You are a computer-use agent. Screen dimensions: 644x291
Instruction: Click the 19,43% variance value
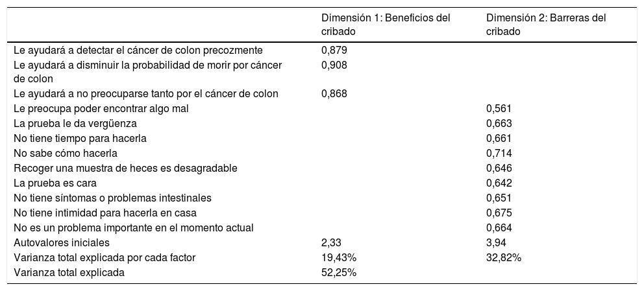(x=339, y=257)
